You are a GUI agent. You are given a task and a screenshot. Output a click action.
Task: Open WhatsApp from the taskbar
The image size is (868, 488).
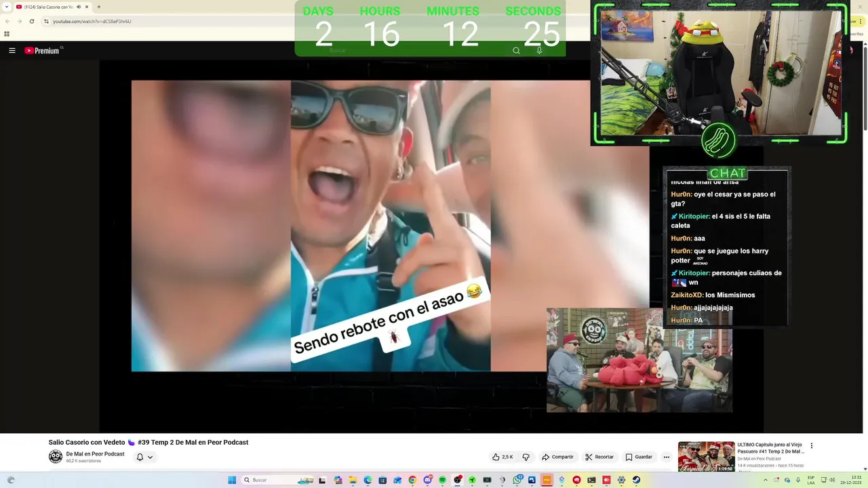click(517, 480)
